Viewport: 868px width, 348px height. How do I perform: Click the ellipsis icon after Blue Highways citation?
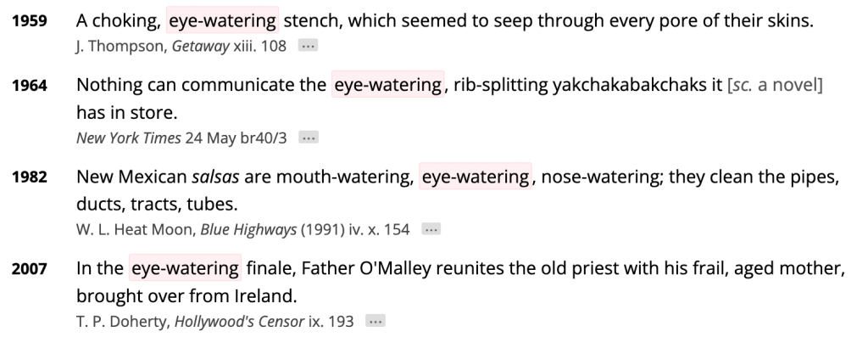pos(431,228)
